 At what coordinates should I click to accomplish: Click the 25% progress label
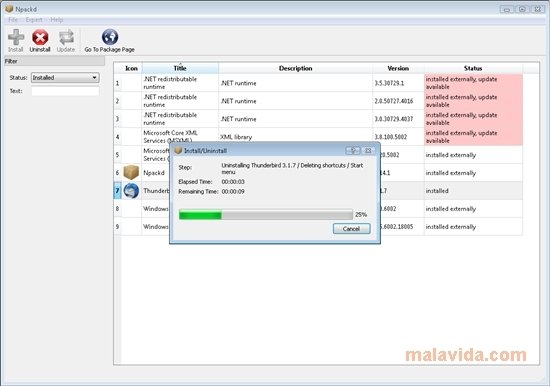click(361, 214)
